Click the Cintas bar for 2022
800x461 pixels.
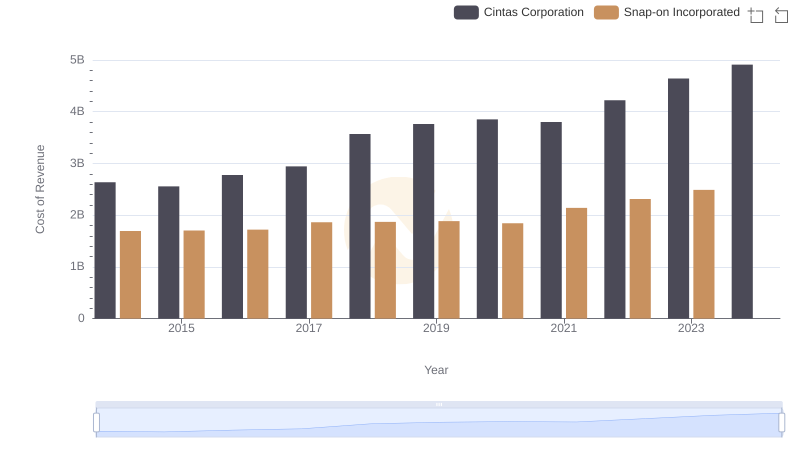pos(615,210)
